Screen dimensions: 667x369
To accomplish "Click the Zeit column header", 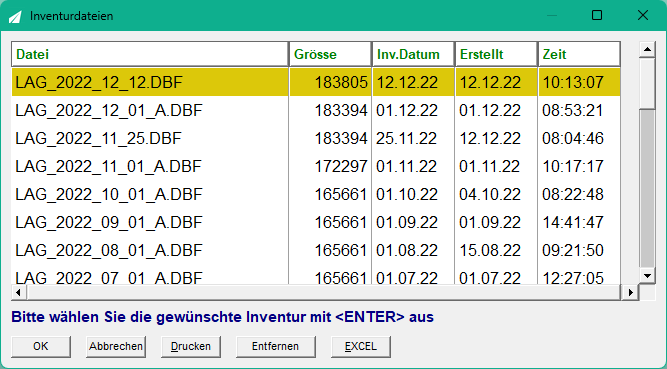I will pos(579,54).
